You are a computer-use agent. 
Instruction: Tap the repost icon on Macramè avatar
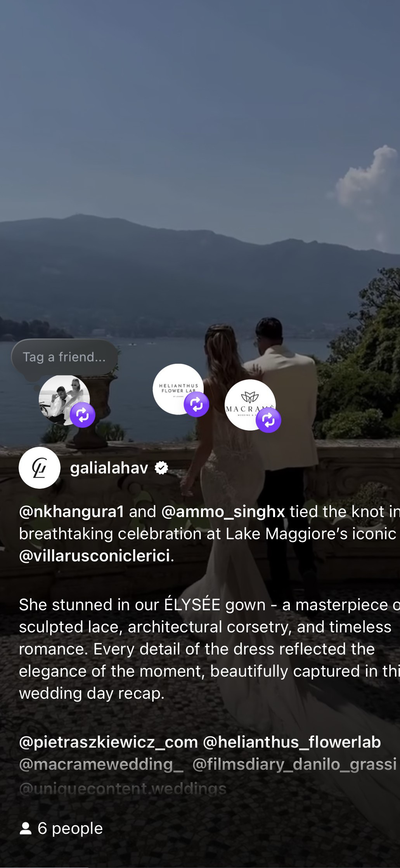pyautogui.click(x=268, y=420)
